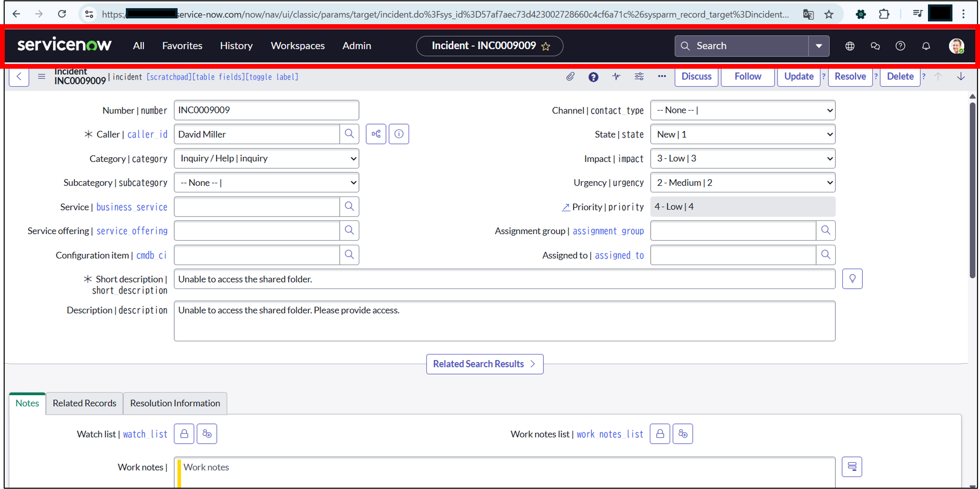The height and width of the screenshot is (489, 980).
Task: Show notifications bell icon
Action: [x=926, y=46]
